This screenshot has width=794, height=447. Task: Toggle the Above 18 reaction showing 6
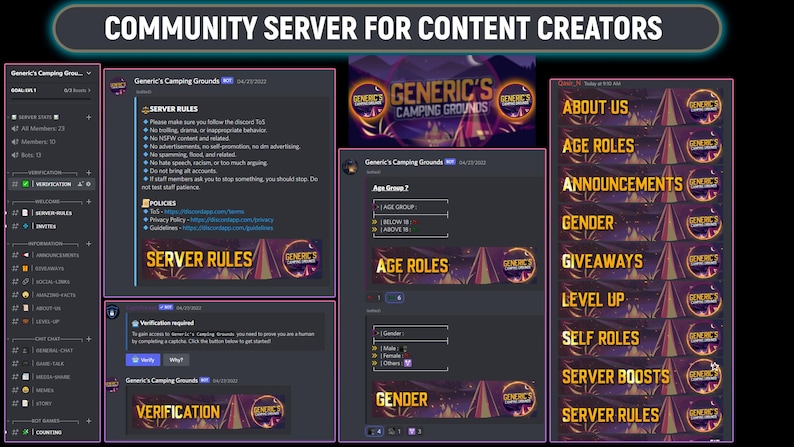[394, 298]
